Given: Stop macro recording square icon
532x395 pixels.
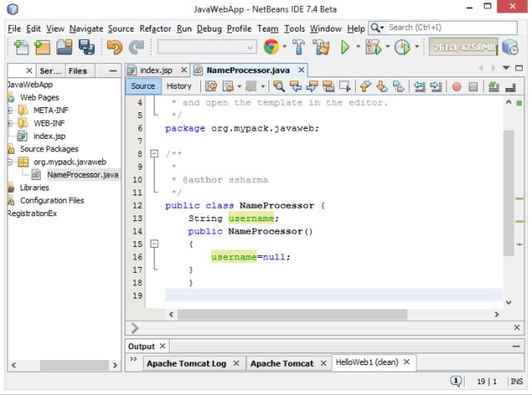Looking at the screenshot, I should tap(473, 86).
